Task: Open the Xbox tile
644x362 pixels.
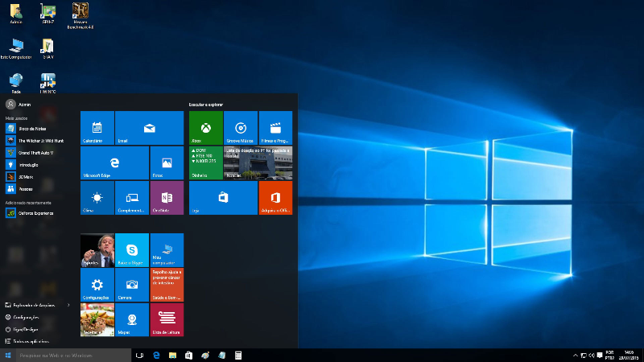Action: 206,128
